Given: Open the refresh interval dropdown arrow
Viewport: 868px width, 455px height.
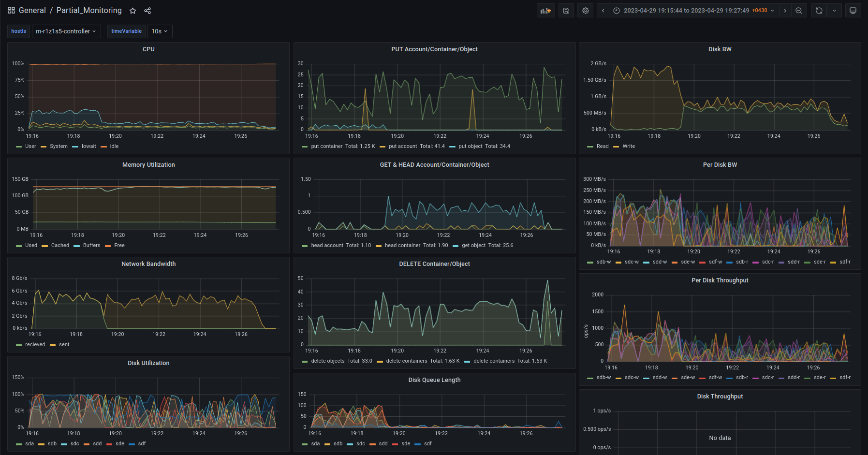Looking at the screenshot, I should (834, 11).
